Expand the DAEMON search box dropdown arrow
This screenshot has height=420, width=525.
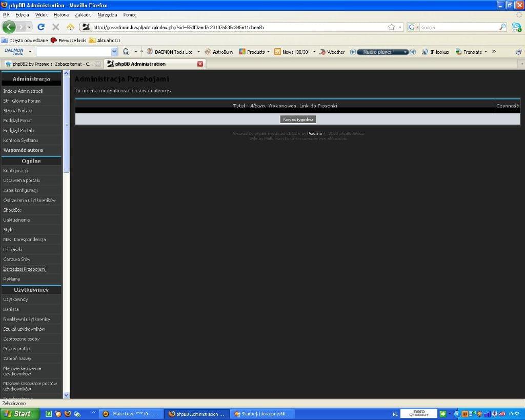click(114, 52)
